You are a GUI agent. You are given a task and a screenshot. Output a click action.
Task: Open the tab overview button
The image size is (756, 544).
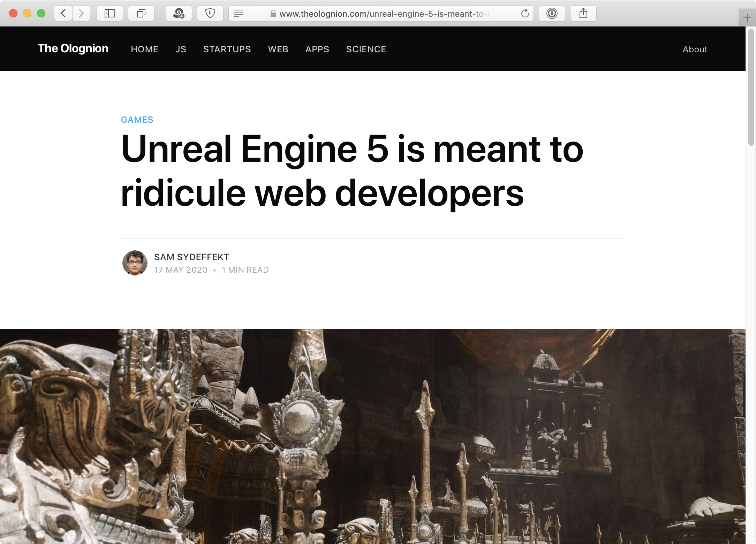pyautogui.click(x=141, y=14)
